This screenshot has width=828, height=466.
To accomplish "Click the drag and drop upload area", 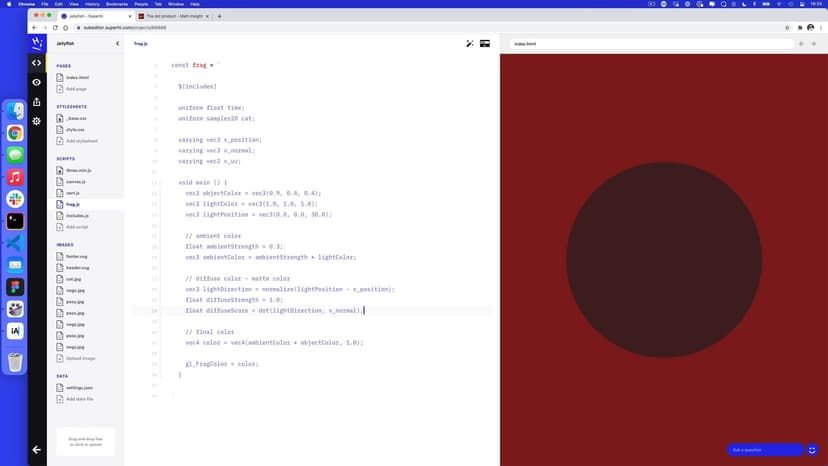I will point(85,441).
